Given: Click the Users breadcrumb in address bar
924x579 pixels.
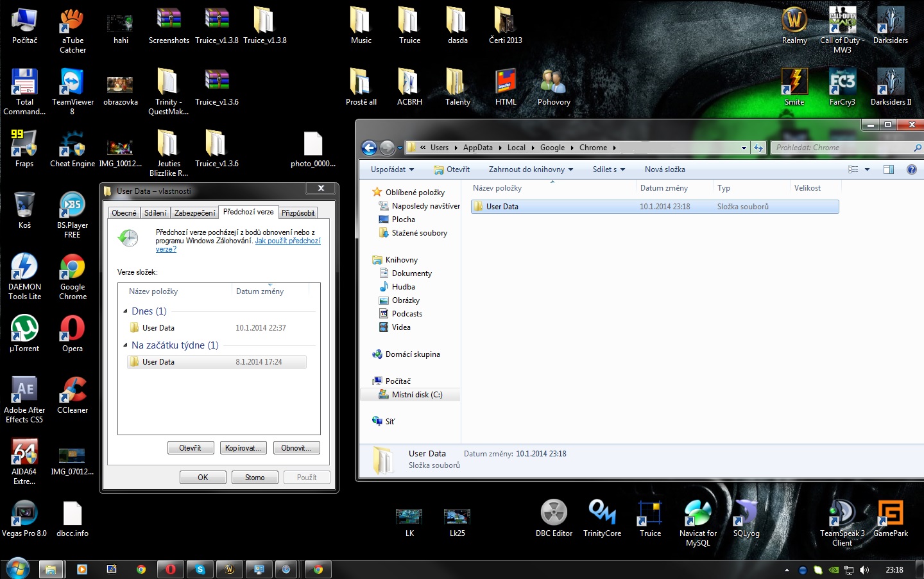Looking at the screenshot, I should coord(440,148).
